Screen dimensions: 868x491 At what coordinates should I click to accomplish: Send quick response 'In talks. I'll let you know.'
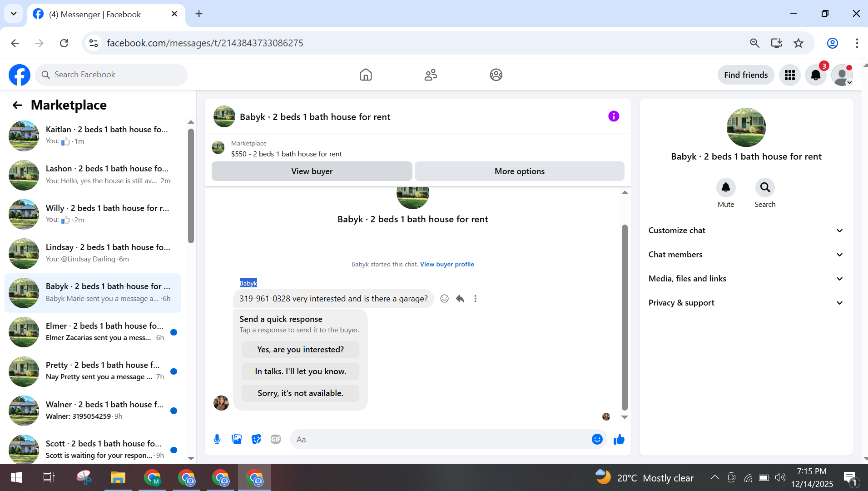(x=300, y=371)
